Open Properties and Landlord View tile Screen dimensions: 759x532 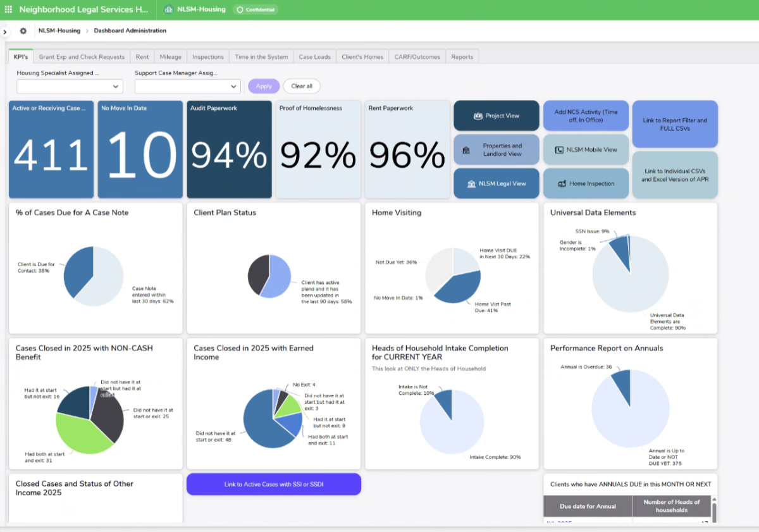pyautogui.click(x=497, y=150)
